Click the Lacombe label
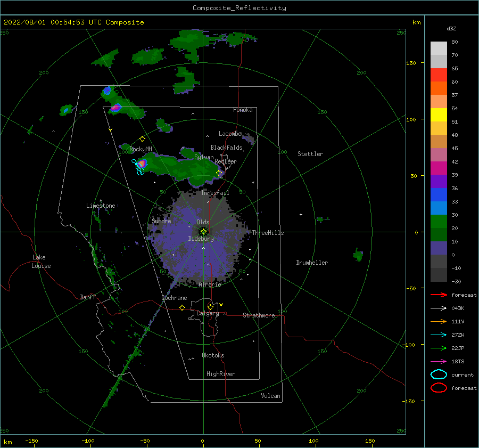 click(230, 134)
